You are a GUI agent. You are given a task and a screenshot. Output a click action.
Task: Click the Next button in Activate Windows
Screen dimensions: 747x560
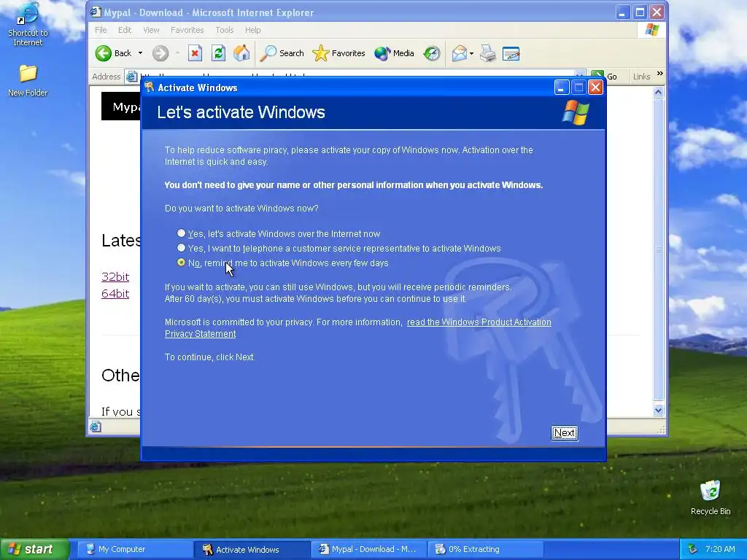[565, 433]
